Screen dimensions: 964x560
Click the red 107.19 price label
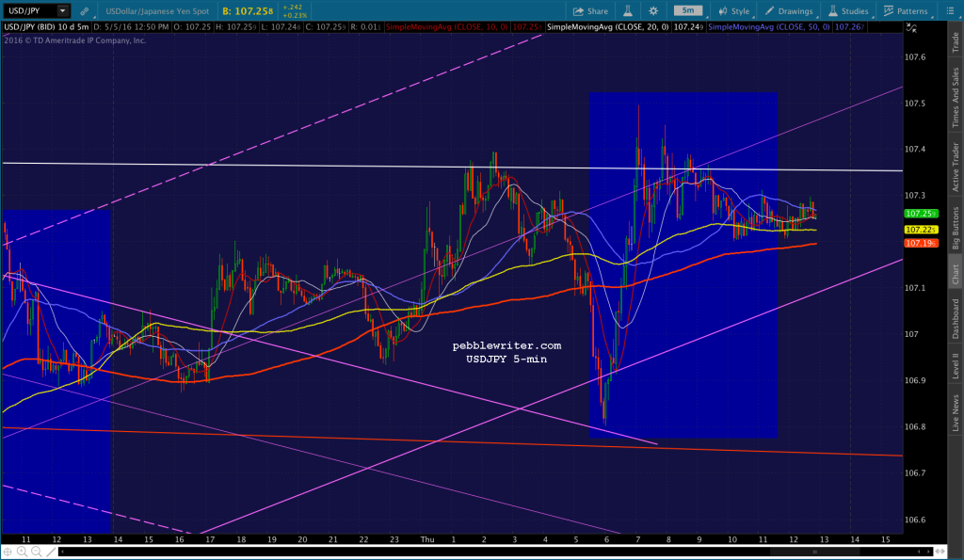[x=921, y=244]
